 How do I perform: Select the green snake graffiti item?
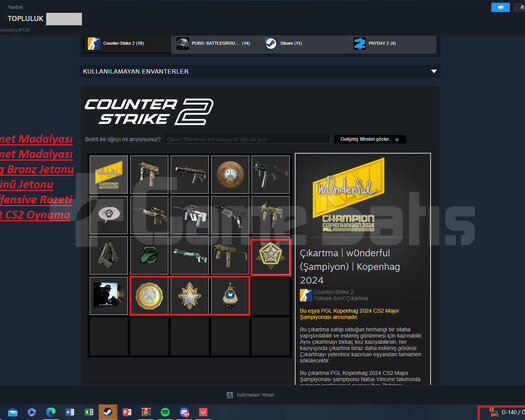pyautogui.click(x=149, y=255)
